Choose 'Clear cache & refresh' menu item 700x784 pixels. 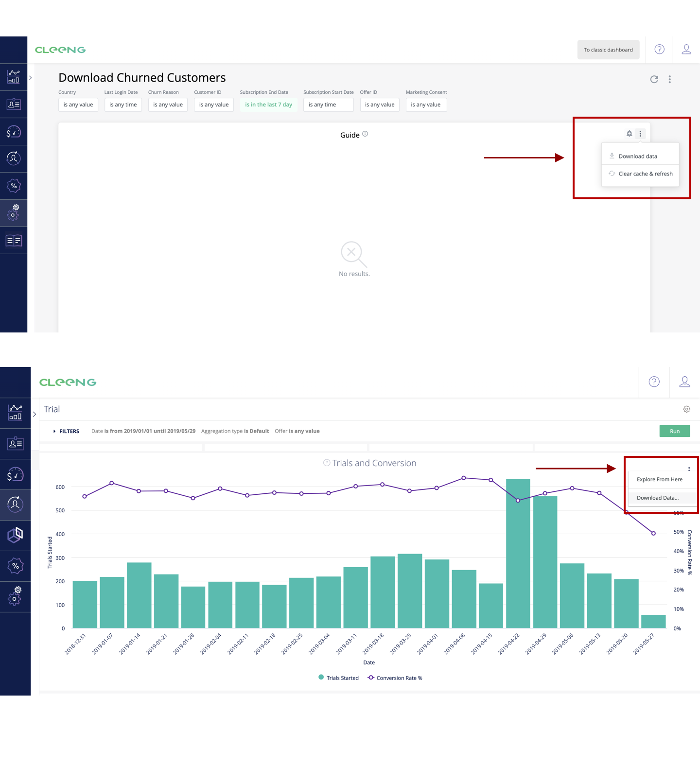click(x=645, y=174)
